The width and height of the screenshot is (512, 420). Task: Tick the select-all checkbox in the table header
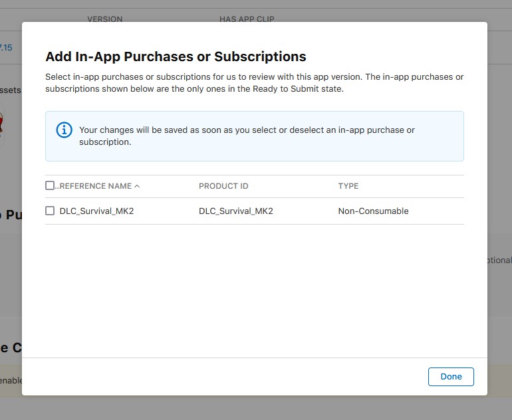click(50, 186)
